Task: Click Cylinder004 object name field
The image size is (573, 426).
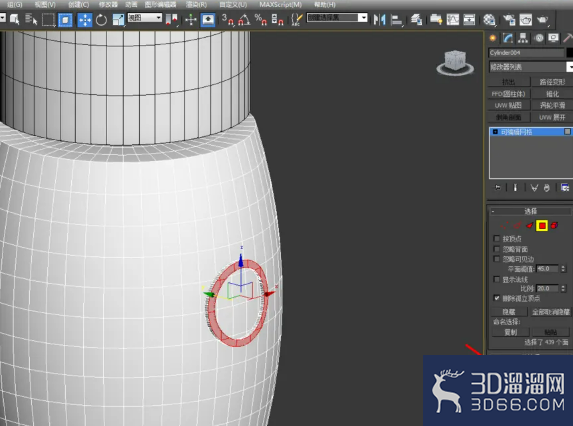Action: [x=526, y=53]
